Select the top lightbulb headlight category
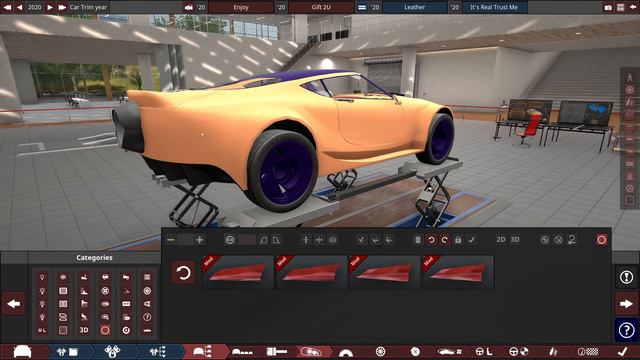The image size is (640, 360). coord(42,277)
